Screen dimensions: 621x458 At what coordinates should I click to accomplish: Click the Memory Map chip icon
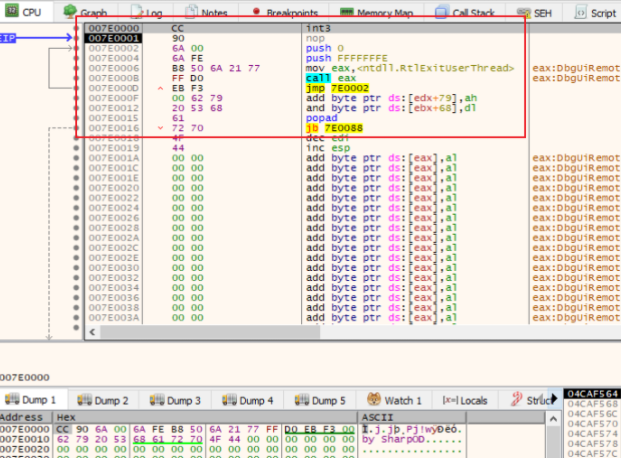pos(347,12)
